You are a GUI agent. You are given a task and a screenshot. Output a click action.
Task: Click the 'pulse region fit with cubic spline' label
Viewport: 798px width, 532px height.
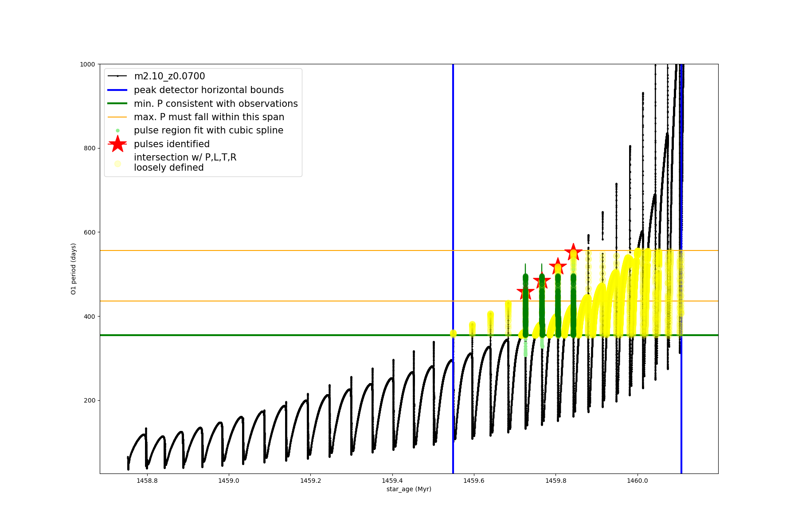[208, 130]
